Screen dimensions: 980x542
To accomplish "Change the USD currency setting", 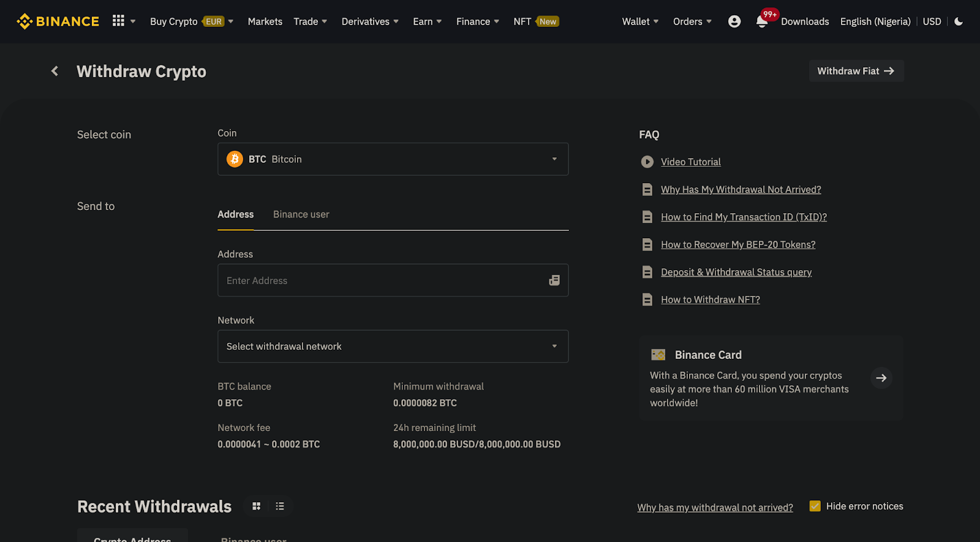I will 932,21.
